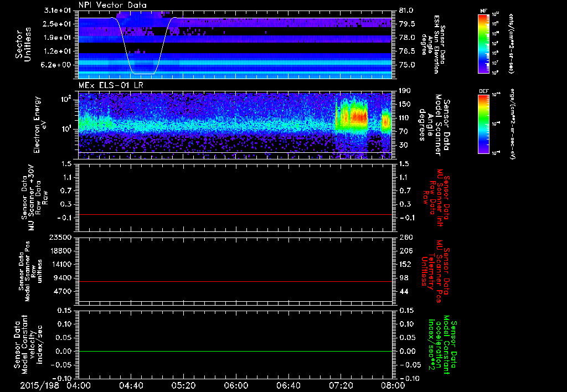Click the 1.2e+01 sector tick label
The height and width of the screenshot is (392, 567).
[57, 51]
